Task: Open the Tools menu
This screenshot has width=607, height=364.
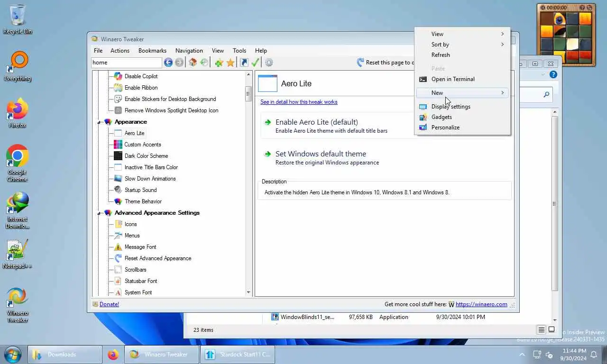Action: [x=239, y=51]
